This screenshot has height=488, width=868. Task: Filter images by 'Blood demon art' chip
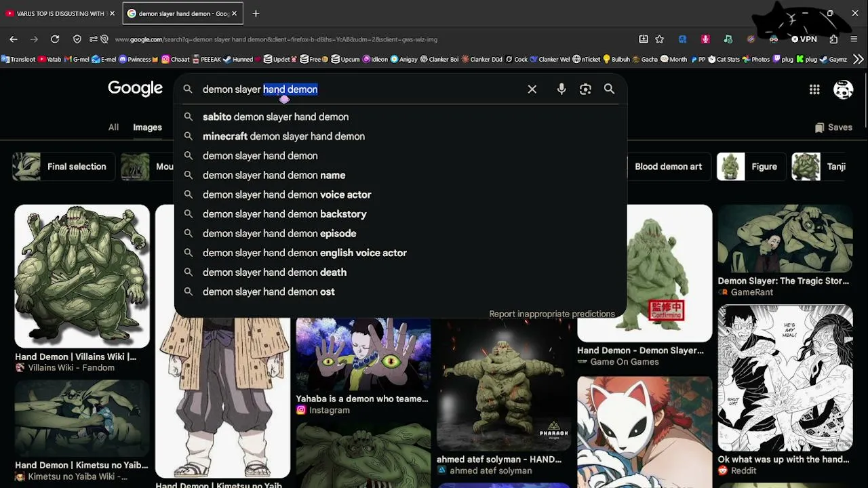pos(668,167)
